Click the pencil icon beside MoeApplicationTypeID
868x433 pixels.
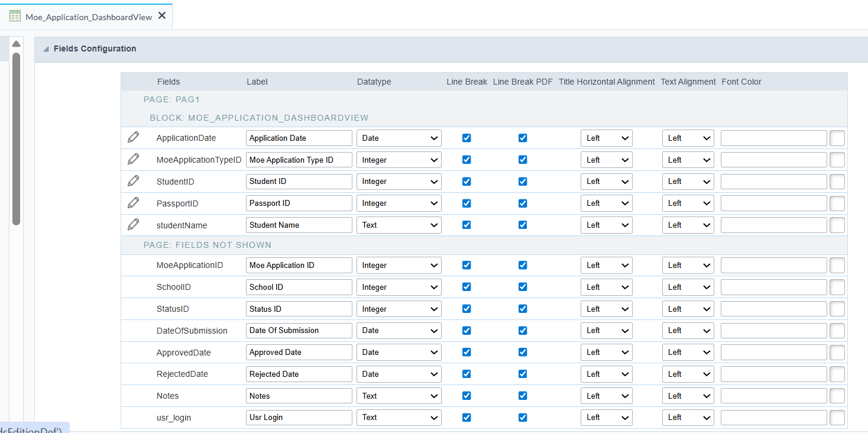[x=134, y=159]
